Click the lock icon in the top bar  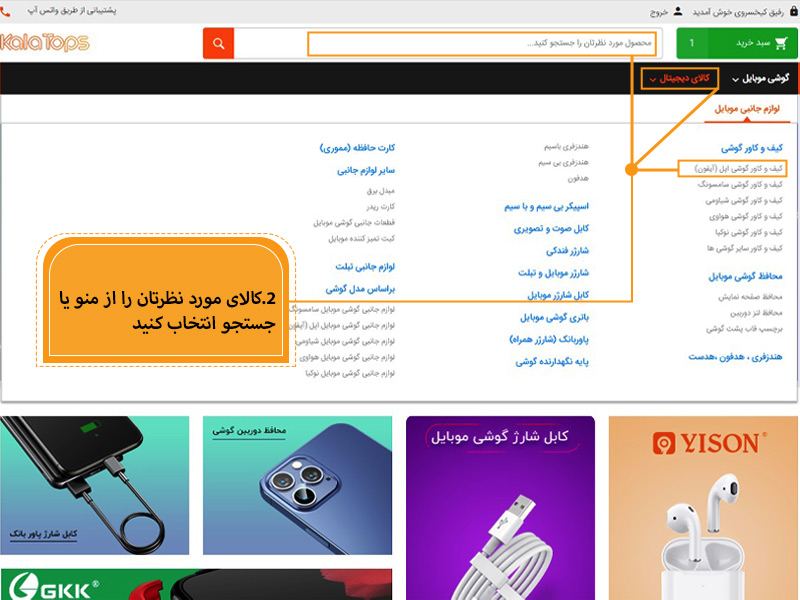[x=793, y=12]
